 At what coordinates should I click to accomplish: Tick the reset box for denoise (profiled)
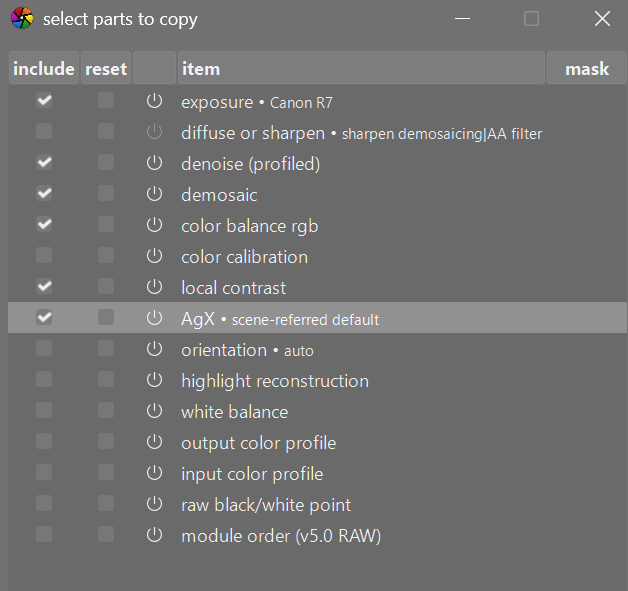106,163
